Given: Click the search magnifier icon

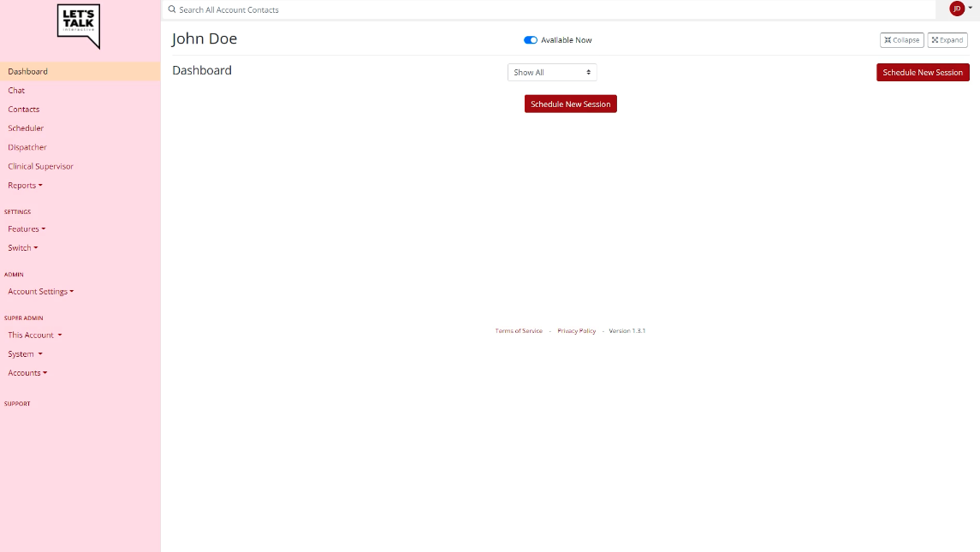Looking at the screenshot, I should [171, 10].
